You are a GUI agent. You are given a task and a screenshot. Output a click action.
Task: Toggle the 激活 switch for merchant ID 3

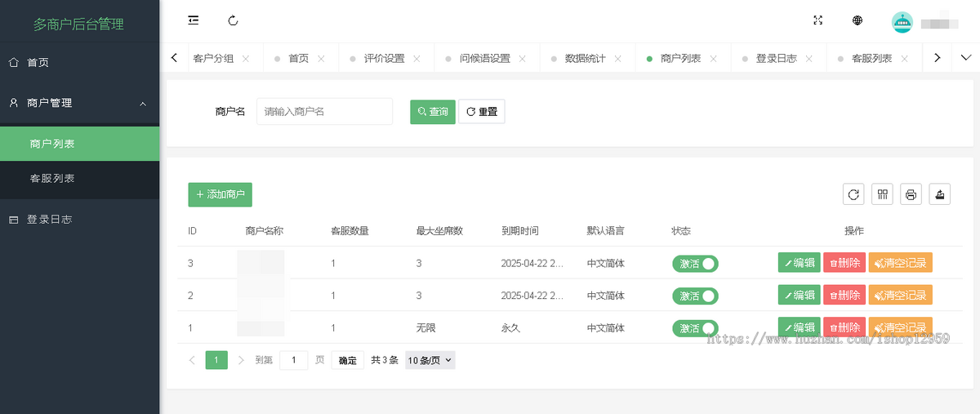[x=695, y=263]
